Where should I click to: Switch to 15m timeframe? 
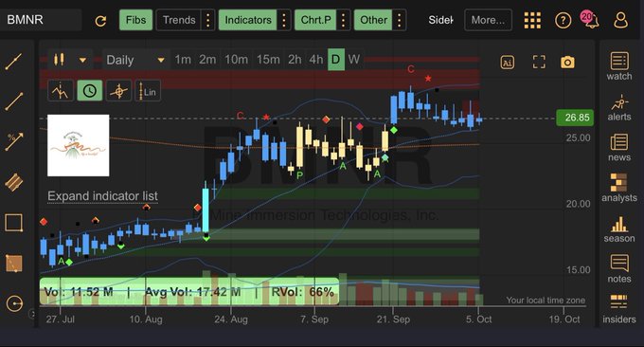(x=268, y=60)
